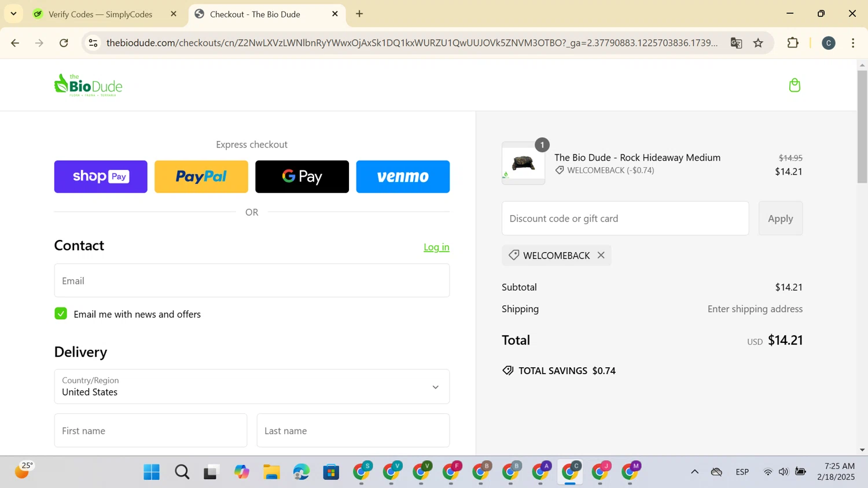Reload the checkout page
Image resolution: width=868 pixels, height=488 pixels.
point(64,43)
